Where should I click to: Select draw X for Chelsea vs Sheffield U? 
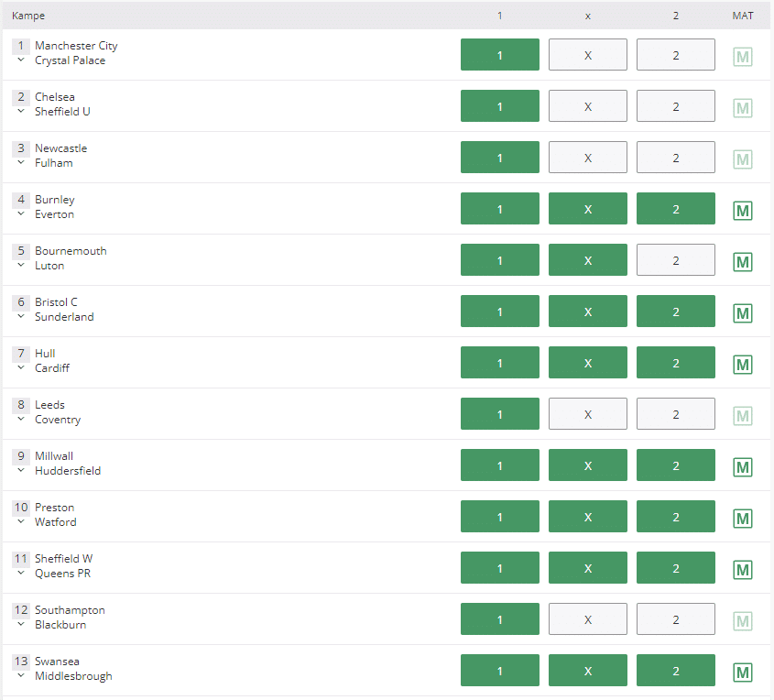[x=588, y=106]
